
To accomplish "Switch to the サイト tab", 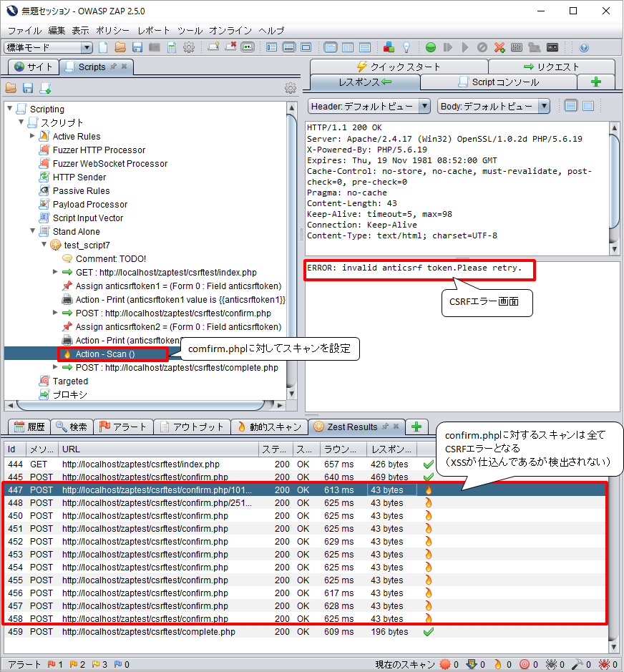I will 34,67.
